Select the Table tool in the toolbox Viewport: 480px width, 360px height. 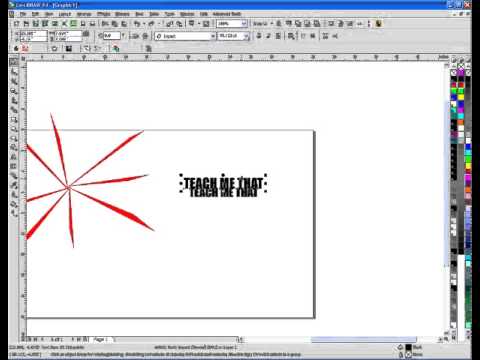click(x=14, y=166)
